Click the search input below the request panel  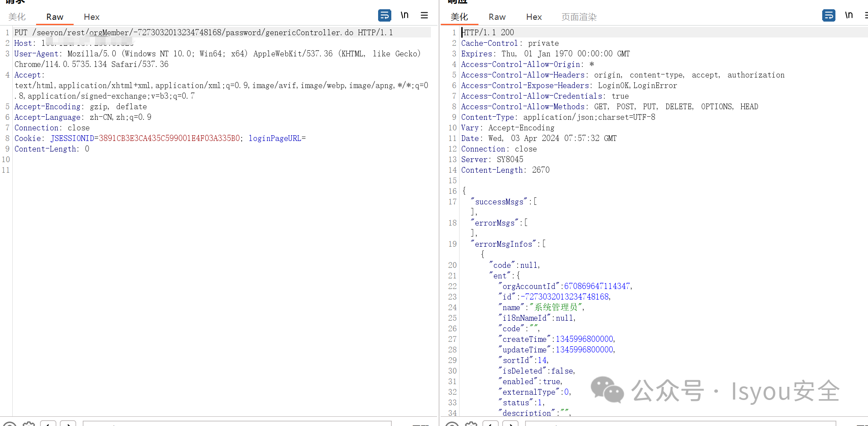tap(238, 424)
